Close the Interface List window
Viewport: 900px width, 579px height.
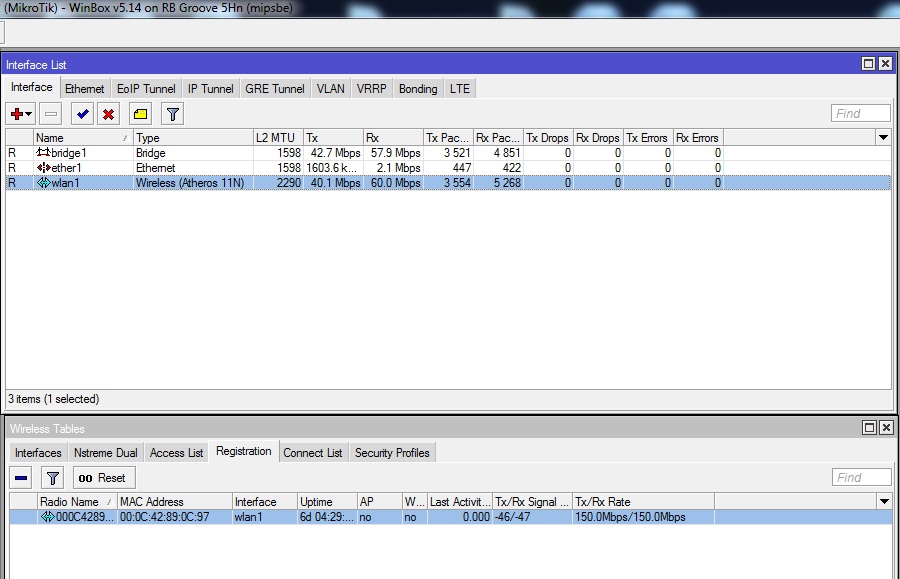(886, 64)
